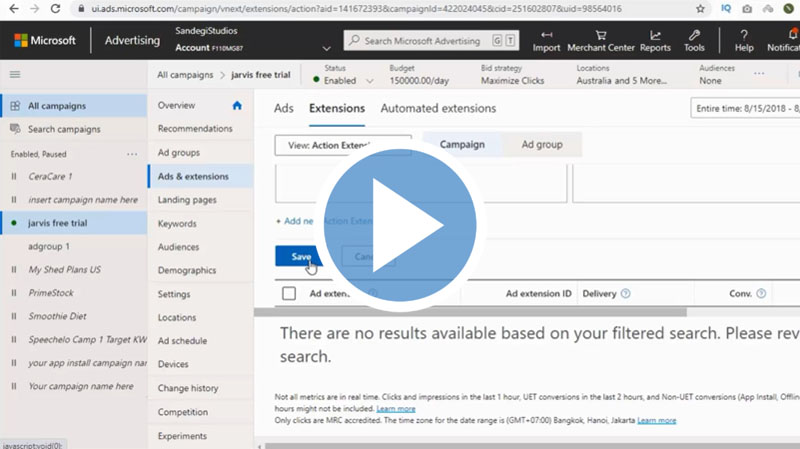Open the IQ browser extension
Viewport: 800px width, 449px height.
[x=726, y=9]
